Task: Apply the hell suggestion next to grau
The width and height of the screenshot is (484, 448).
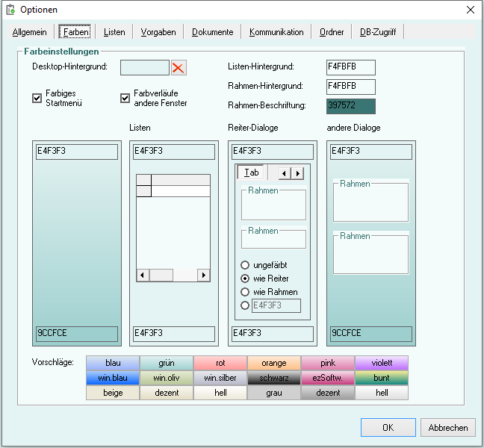Action: pos(220,393)
